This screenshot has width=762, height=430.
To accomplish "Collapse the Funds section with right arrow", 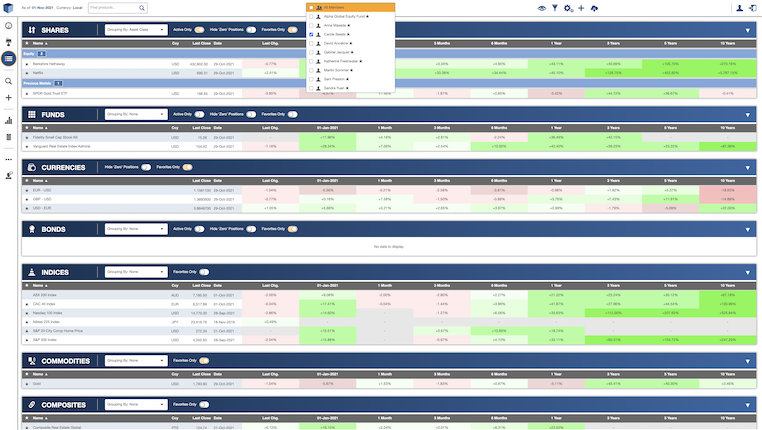I will click(746, 115).
